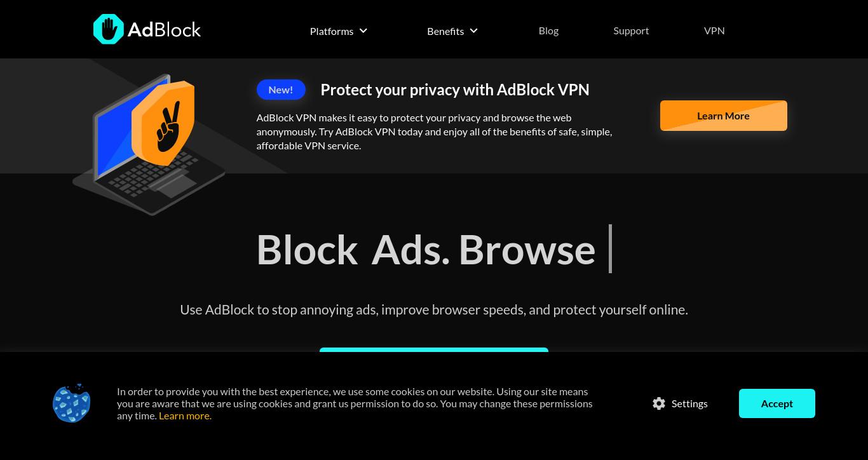Click the Protect your privacy headline
Viewport: 868px width, 460px height.
pyautogui.click(x=455, y=90)
